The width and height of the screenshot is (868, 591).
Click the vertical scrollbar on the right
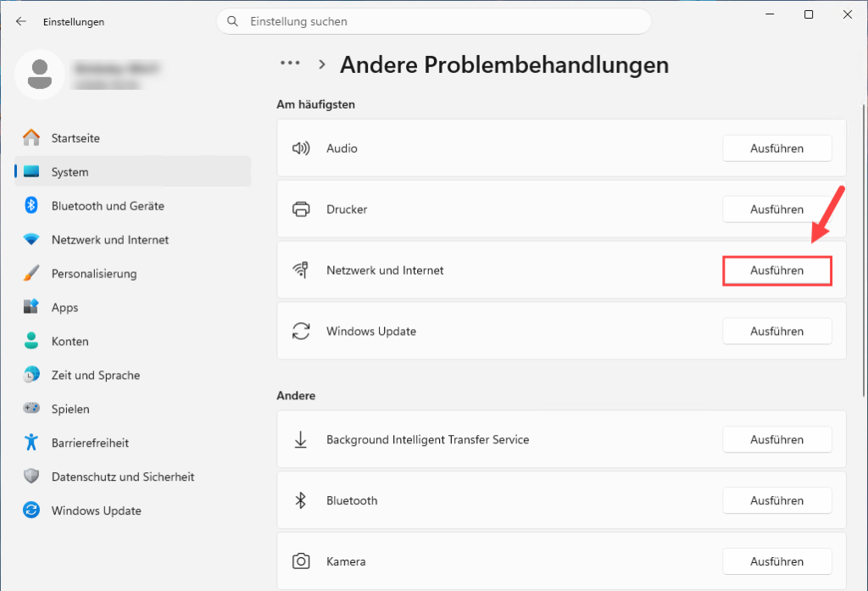click(x=863, y=249)
